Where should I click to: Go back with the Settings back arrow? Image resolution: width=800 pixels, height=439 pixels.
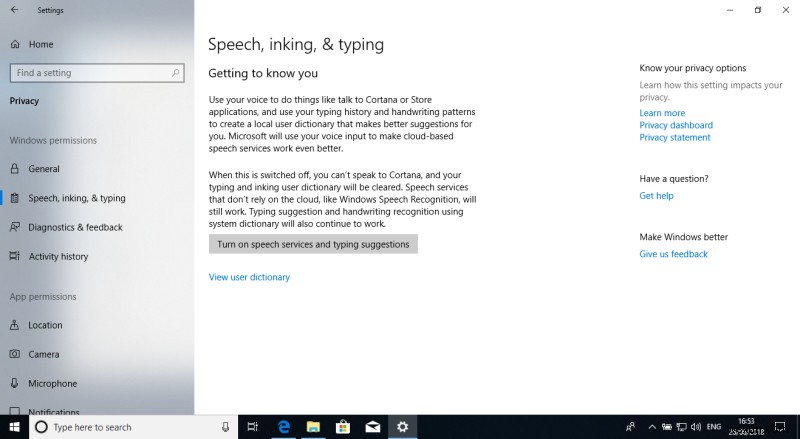[14, 10]
